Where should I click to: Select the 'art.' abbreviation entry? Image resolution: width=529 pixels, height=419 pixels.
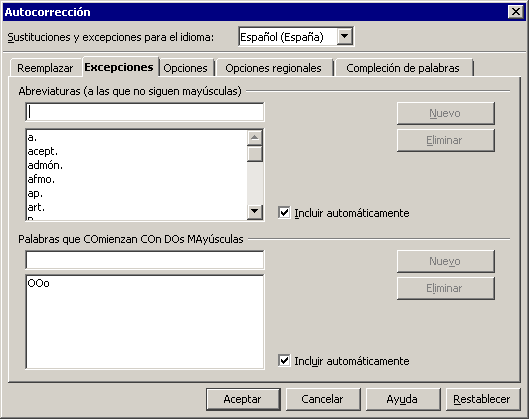(x=137, y=207)
